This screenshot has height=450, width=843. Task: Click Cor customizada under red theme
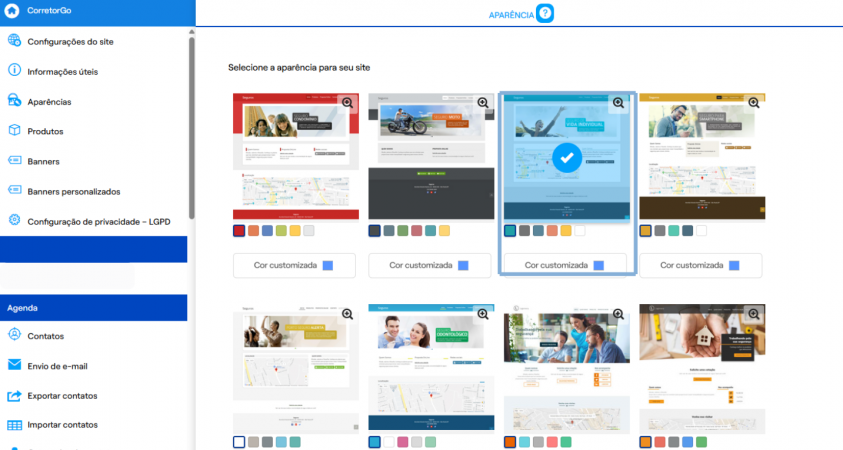(x=294, y=266)
